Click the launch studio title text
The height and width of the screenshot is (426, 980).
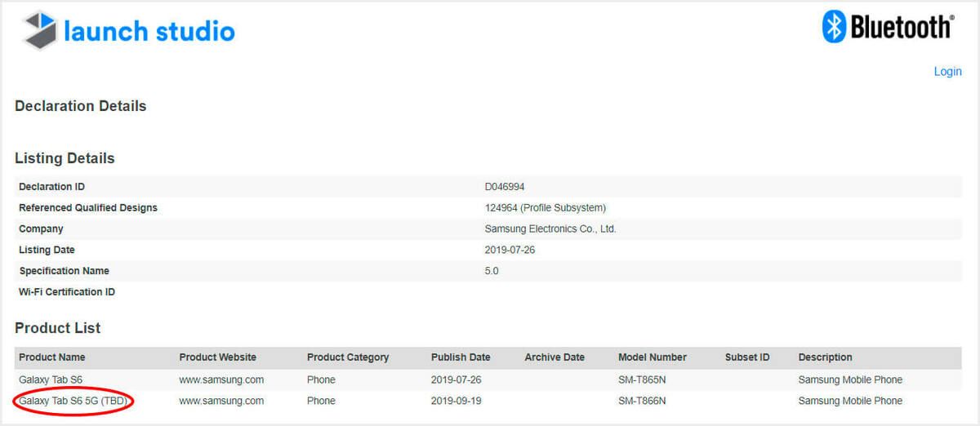tap(149, 32)
